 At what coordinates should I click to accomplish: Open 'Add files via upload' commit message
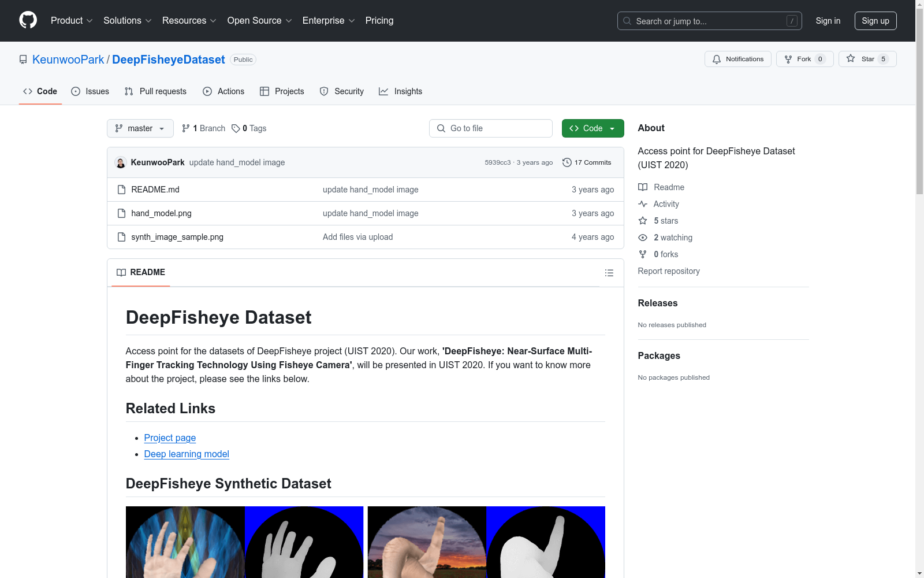pyautogui.click(x=357, y=237)
